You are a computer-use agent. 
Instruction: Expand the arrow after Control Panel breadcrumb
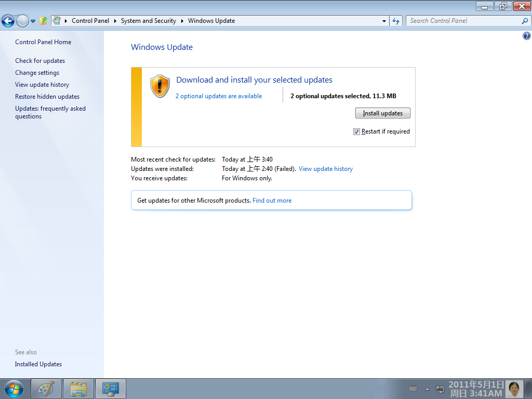(115, 21)
